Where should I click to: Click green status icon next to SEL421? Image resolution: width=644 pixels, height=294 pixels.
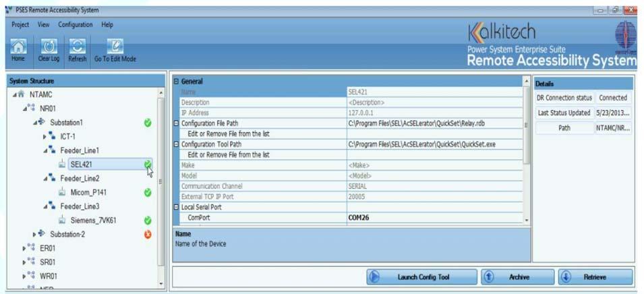pos(148,165)
